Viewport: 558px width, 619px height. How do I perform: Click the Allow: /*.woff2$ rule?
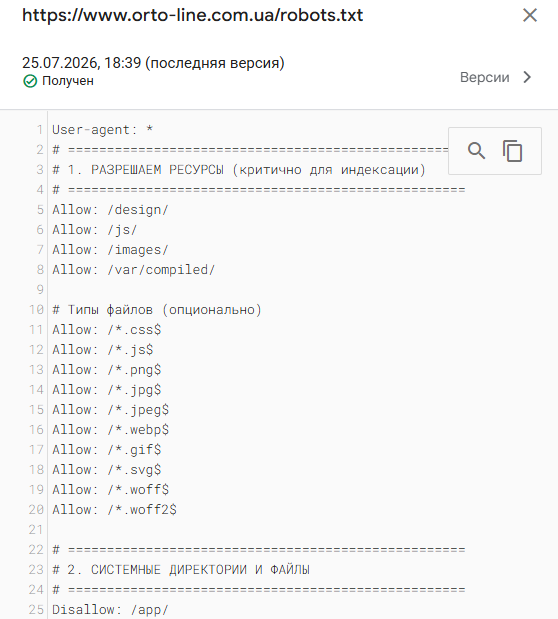tap(115, 510)
